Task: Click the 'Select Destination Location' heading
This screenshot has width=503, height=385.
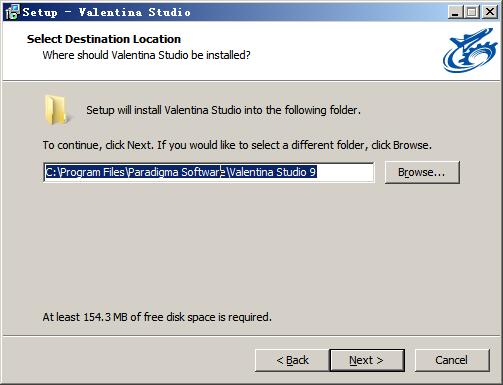Action: 104,39
